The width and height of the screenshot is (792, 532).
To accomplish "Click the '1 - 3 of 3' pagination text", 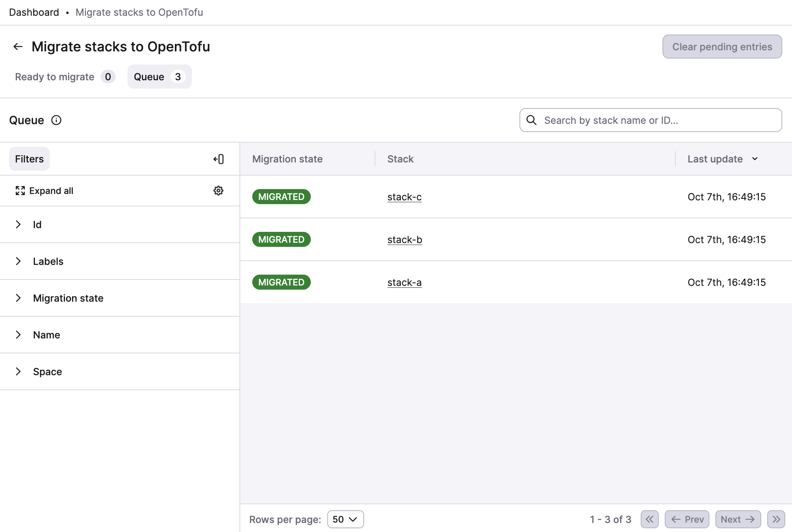I will (x=610, y=519).
